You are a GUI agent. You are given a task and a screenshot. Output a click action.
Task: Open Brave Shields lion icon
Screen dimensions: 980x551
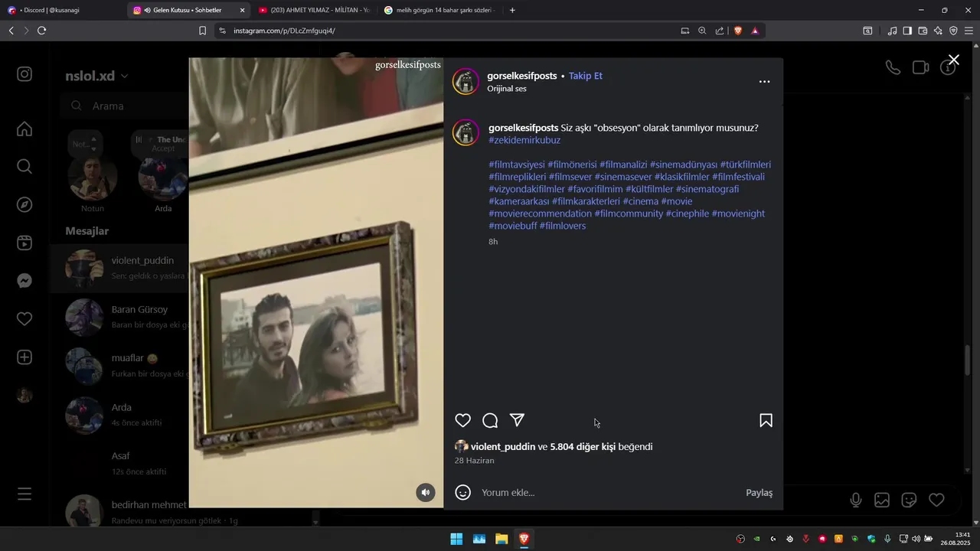tap(737, 31)
